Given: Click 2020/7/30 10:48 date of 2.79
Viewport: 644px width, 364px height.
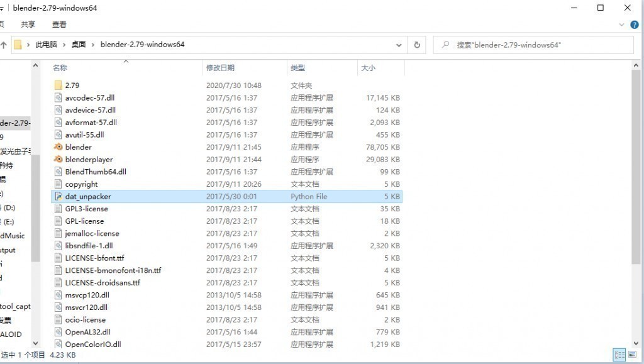Looking at the screenshot, I should [234, 85].
